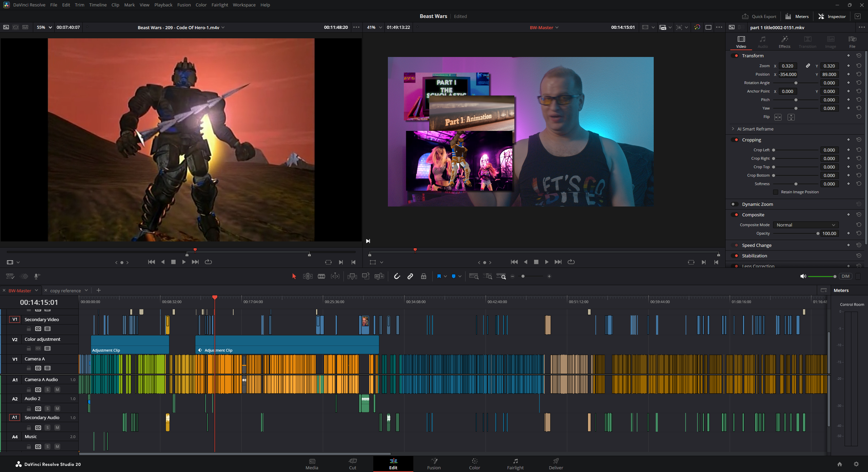Go to the Color page
868x472 pixels.
point(474,464)
